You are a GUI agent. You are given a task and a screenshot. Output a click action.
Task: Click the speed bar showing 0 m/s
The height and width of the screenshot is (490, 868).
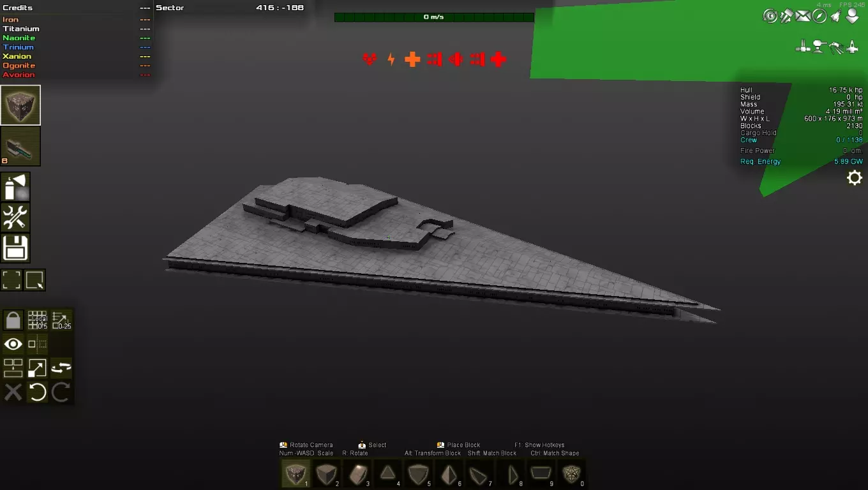click(x=434, y=17)
